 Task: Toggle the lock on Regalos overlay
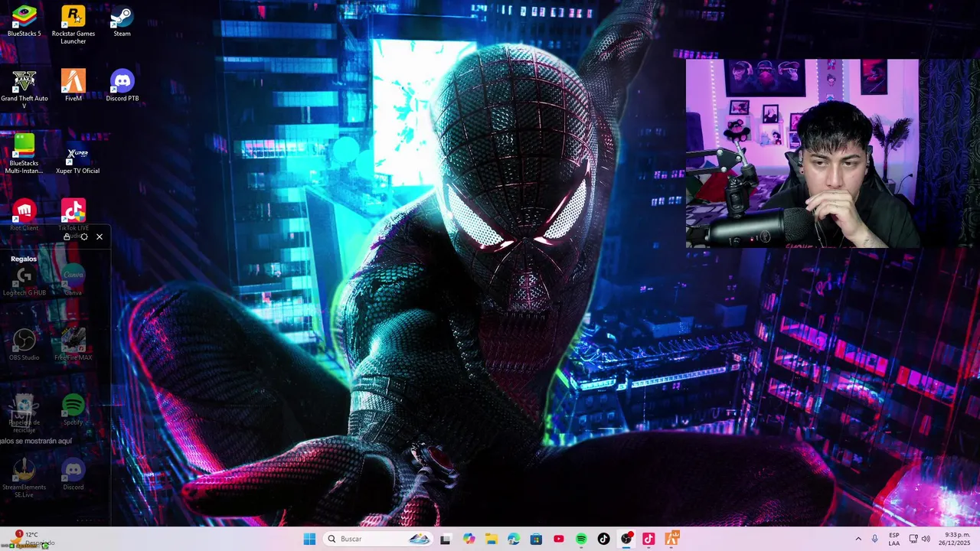point(67,237)
